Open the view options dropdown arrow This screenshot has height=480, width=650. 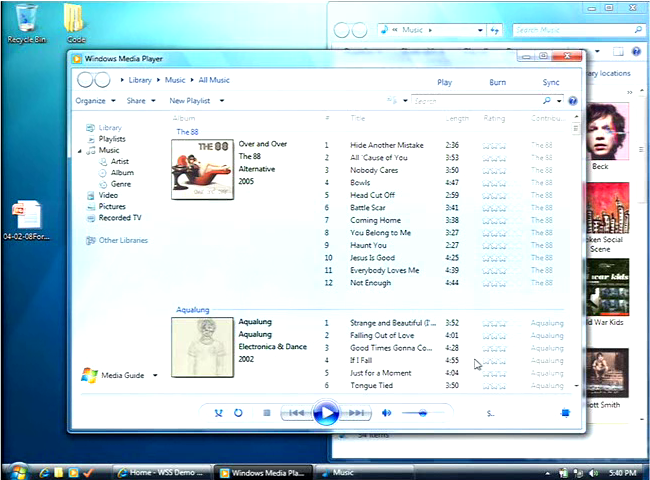405,101
